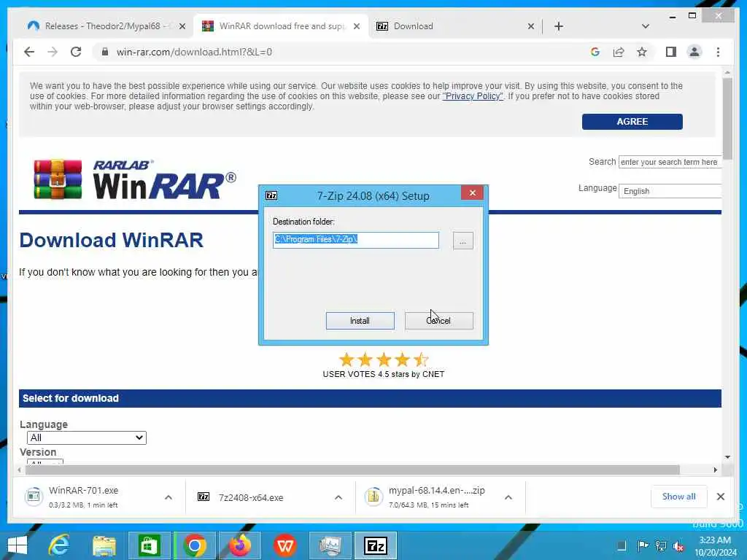The height and width of the screenshot is (560, 747).
Task: Open the Chrome three-dot menu
Action: [718, 52]
